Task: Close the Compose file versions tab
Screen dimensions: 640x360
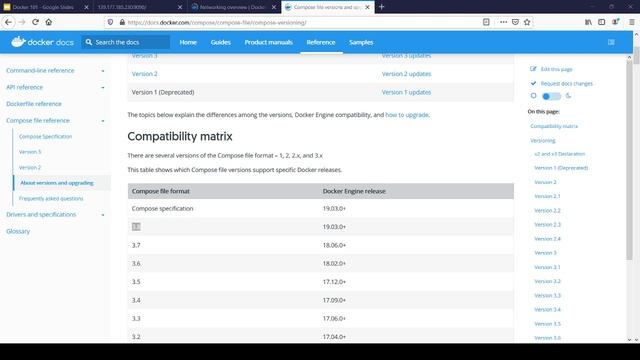Action: pos(367,7)
